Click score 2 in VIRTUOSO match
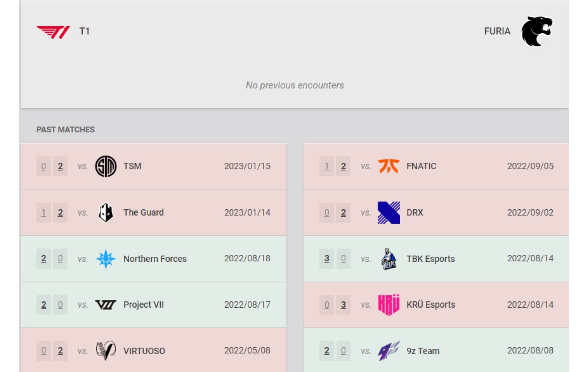The width and height of the screenshot is (588, 372). click(x=60, y=351)
